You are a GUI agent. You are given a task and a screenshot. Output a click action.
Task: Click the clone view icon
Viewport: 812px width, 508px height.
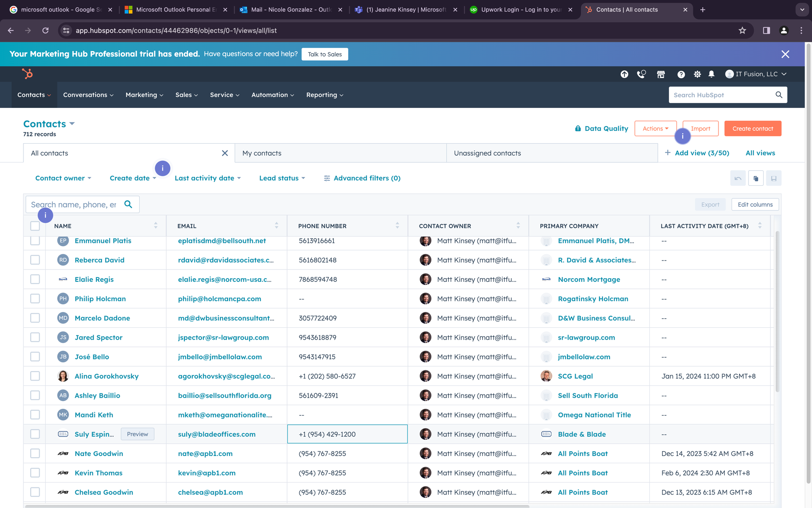point(756,178)
